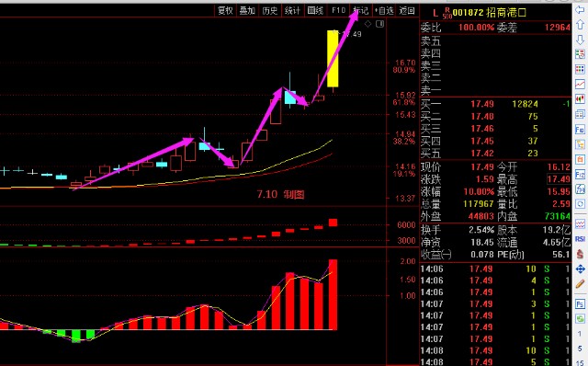This screenshot has width=588, height=366.
Task: Open the candlestick chart icon in sidebar
Action: [x=580, y=99]
